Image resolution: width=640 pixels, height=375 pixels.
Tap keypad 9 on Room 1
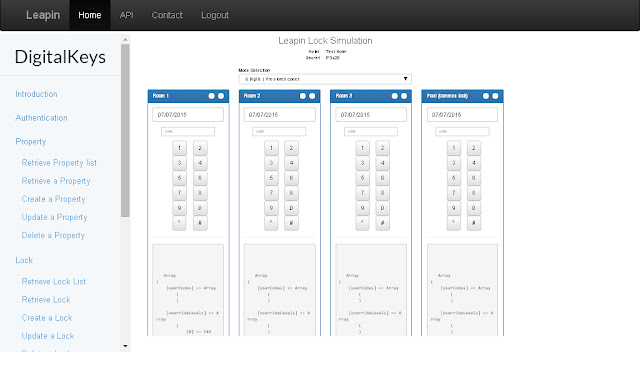[179, 208]
